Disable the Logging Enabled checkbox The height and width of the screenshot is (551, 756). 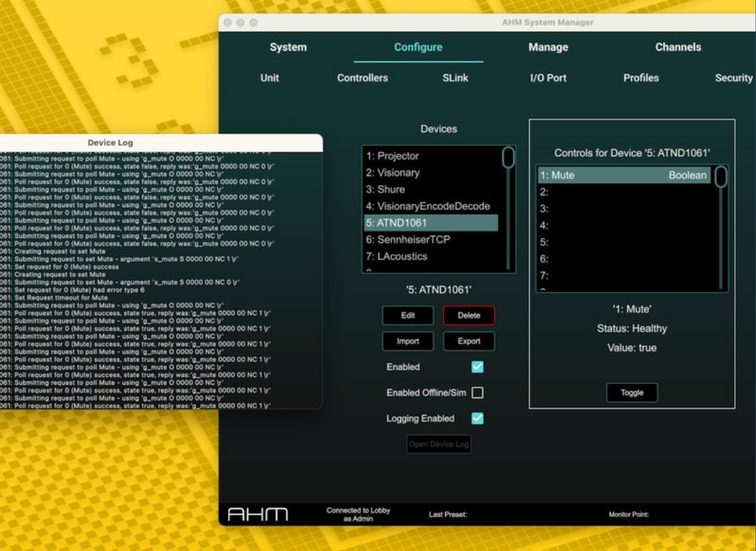tap(477, 418)
